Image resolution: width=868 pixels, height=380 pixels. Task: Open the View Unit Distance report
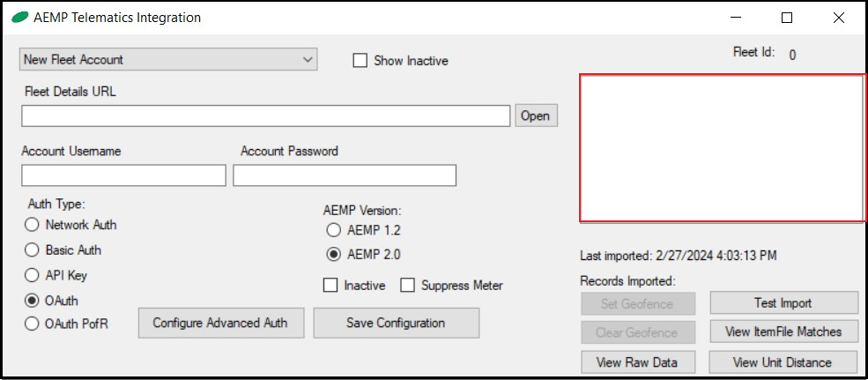coord(783,362)
